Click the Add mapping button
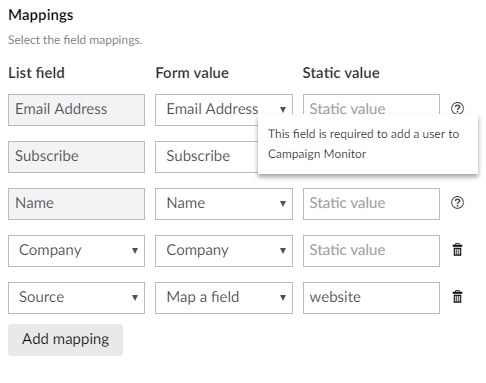 tap(65, 340)
